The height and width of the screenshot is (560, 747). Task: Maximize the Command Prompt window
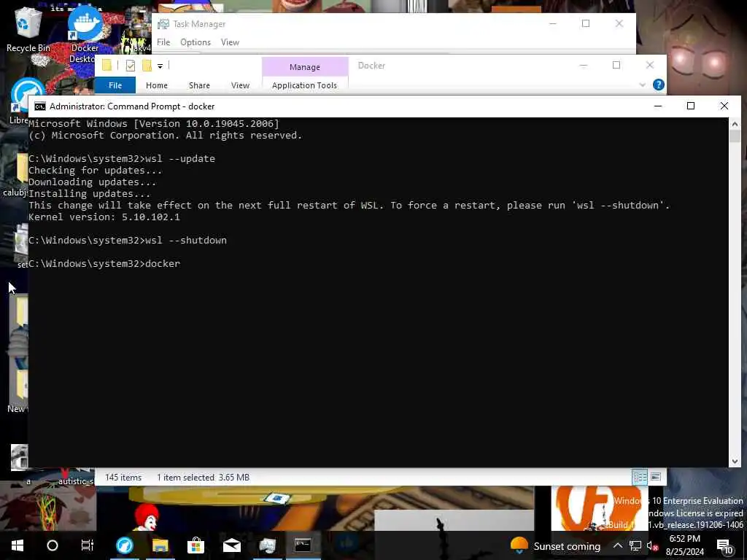click(691, 106)
